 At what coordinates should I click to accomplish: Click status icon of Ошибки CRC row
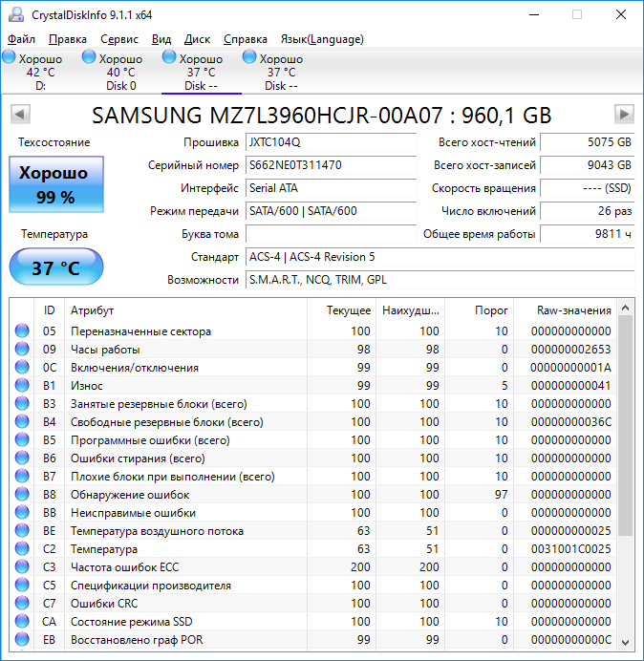coord(22,604)
